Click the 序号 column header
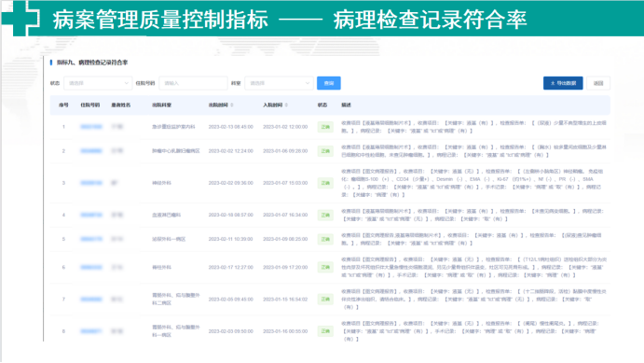 click(x=63, y=105)
